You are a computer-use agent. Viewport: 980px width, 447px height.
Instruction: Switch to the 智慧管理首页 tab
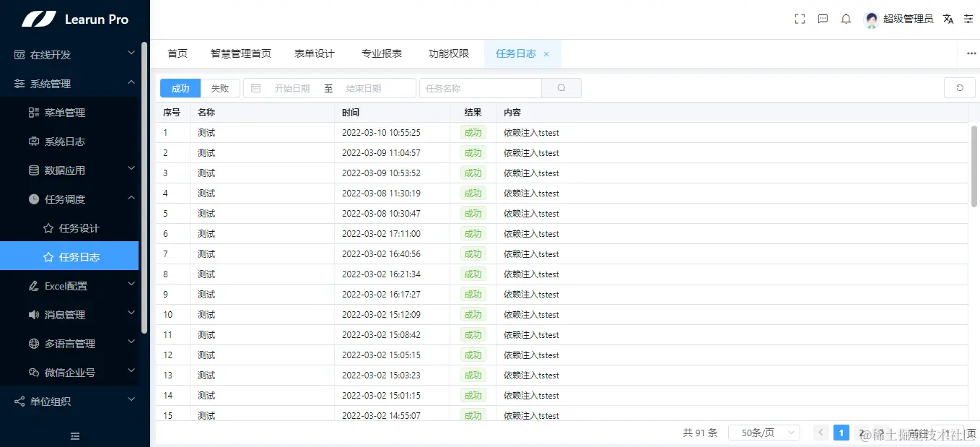(x=241, y=53)
